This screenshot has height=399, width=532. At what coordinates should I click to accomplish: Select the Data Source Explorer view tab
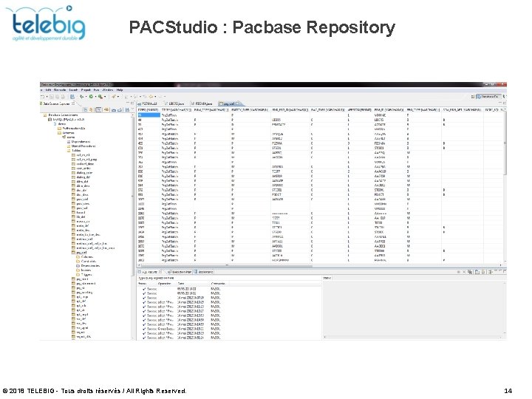tap(58, 103)
